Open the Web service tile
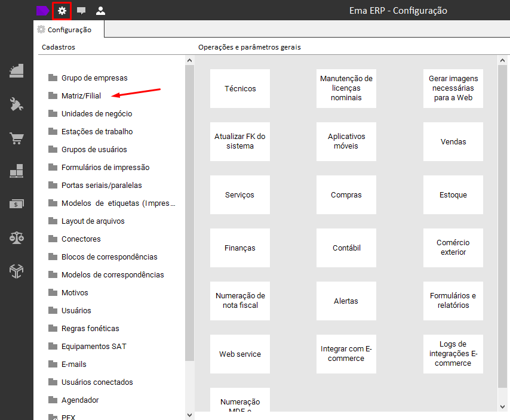The height and width of the screenshot is (420, 510). pyautogui.click(x=240, y=354)
